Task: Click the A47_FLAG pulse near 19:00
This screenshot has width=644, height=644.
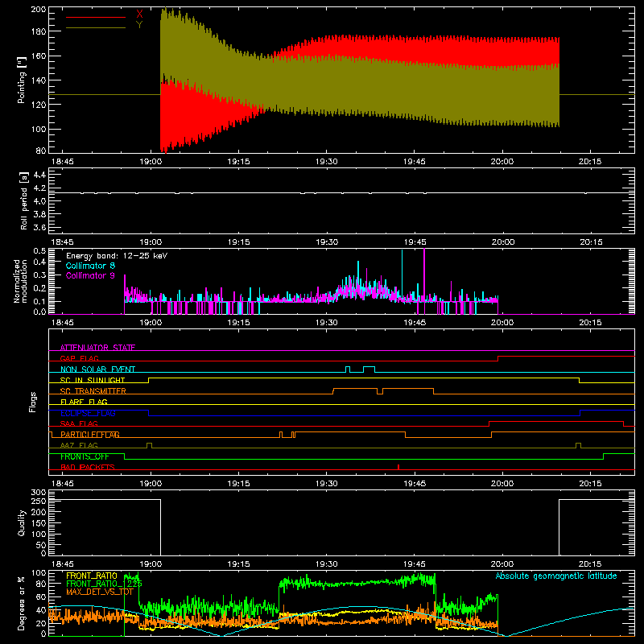Action: [x=149, y=445]
